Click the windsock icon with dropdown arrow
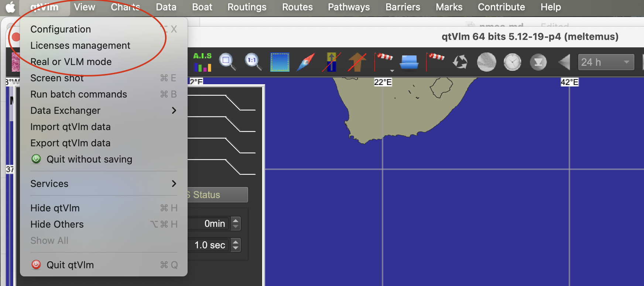Viewport: 644px width, 286px height. click(384, 62)
